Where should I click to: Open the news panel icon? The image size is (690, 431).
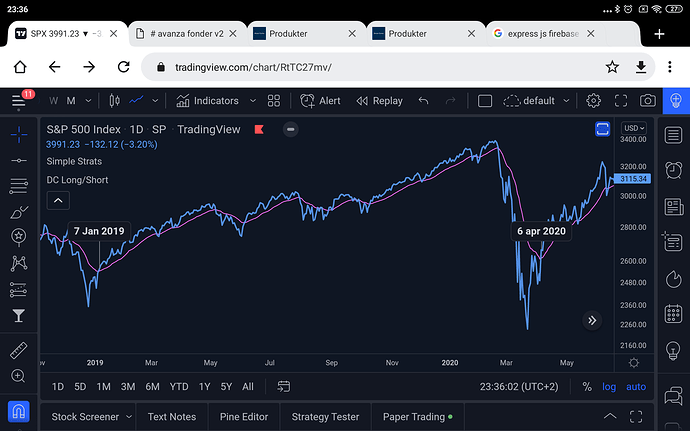pyautogui.click(x=673, y=206)
